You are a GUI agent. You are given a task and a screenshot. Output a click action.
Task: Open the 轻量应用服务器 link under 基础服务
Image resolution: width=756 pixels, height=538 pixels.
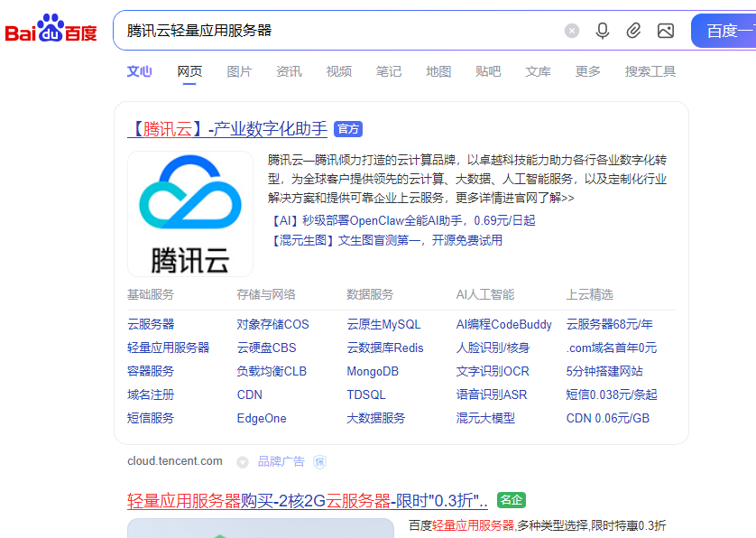[x=169, y=348]
